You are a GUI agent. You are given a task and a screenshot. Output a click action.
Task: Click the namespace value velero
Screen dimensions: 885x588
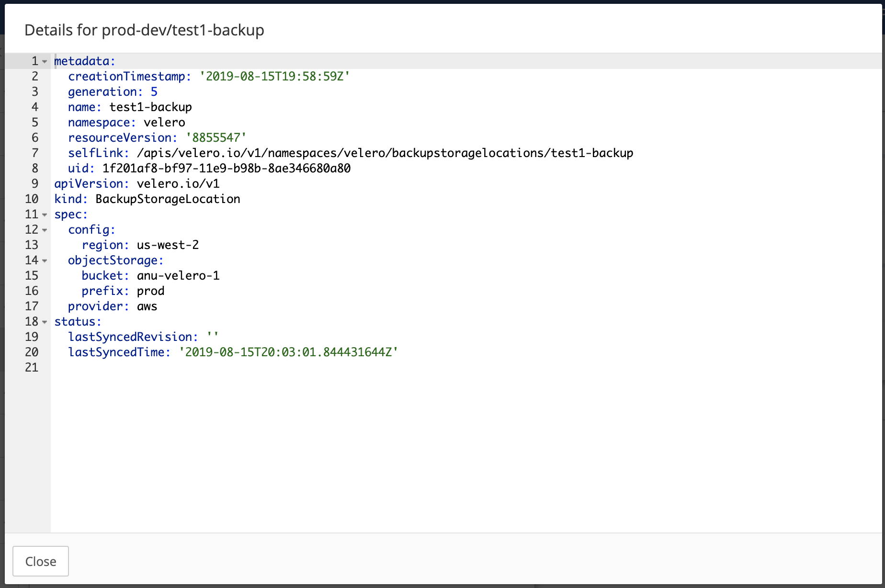[x=164, y=123]
